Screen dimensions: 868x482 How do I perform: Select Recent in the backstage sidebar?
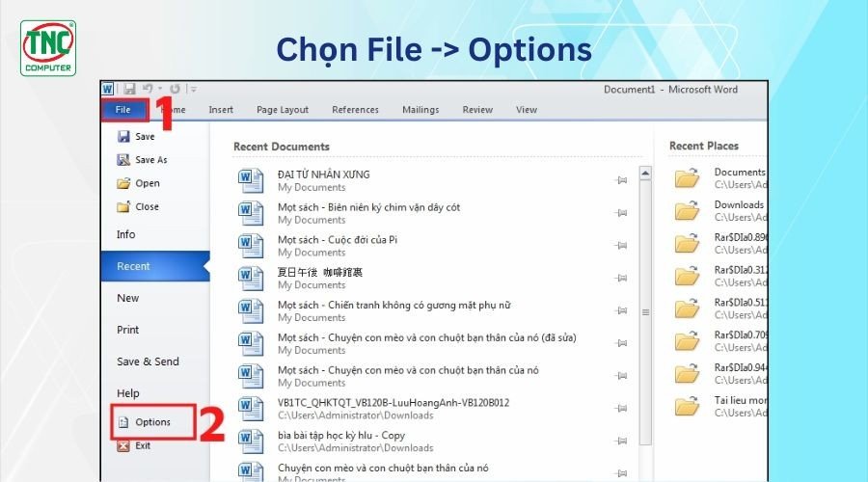point(155,266)
